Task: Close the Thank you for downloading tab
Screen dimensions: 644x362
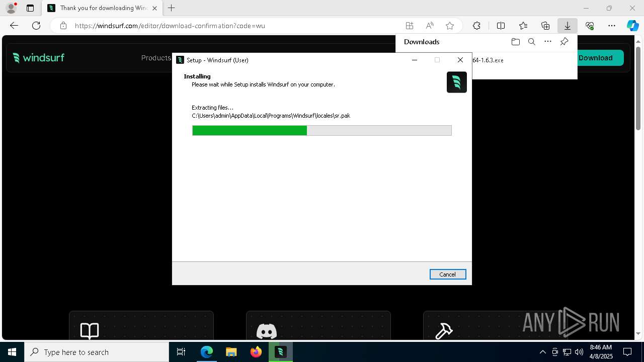Action: tap(154, 8)
